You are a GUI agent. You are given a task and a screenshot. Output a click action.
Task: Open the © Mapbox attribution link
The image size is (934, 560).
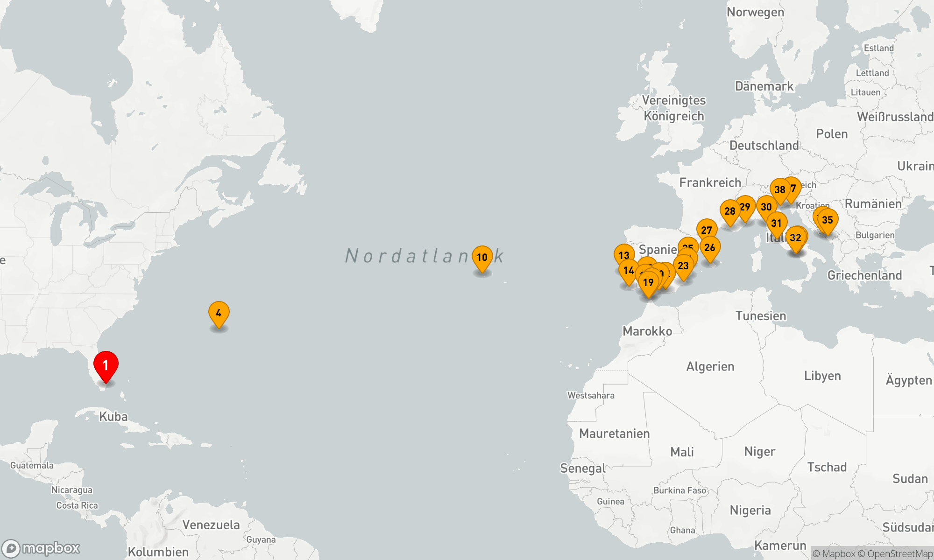(834, 554)
